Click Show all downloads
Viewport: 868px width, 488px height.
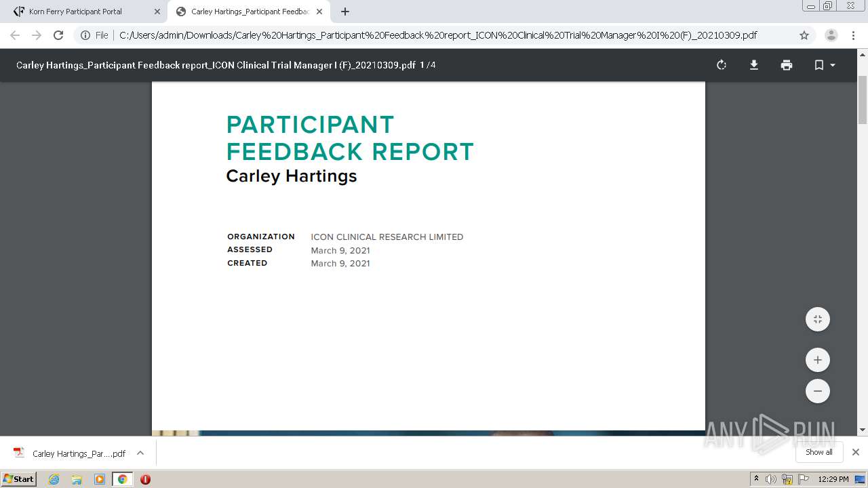click(x=818, y=452)
